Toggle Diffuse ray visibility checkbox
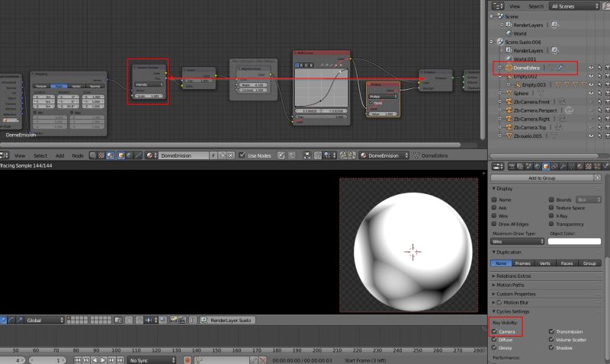This screenshot has width=610, height=364. tap(494, 340)
